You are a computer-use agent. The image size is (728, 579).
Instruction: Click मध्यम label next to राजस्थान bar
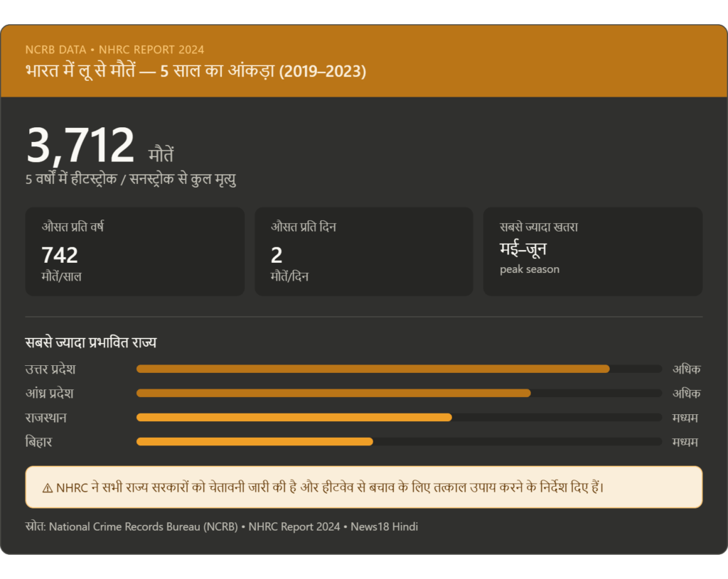click(x=685, y=418)
